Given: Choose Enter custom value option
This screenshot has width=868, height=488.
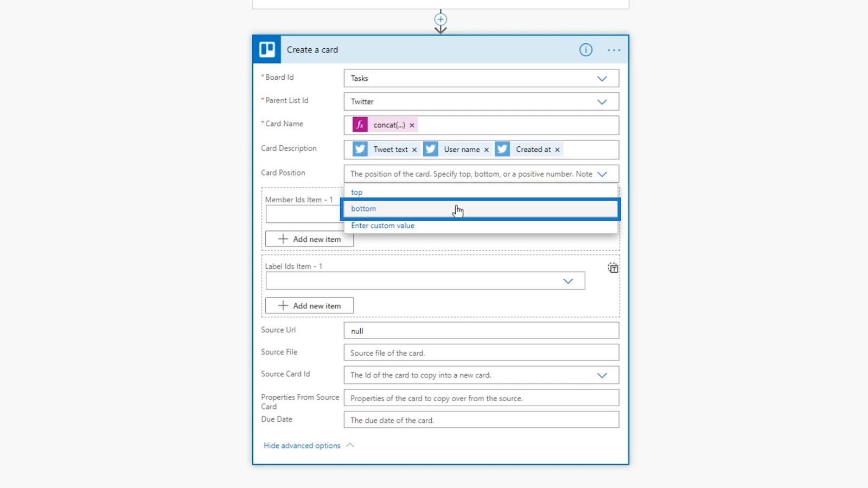Looking at the screenshot, I should coord(481,226).
